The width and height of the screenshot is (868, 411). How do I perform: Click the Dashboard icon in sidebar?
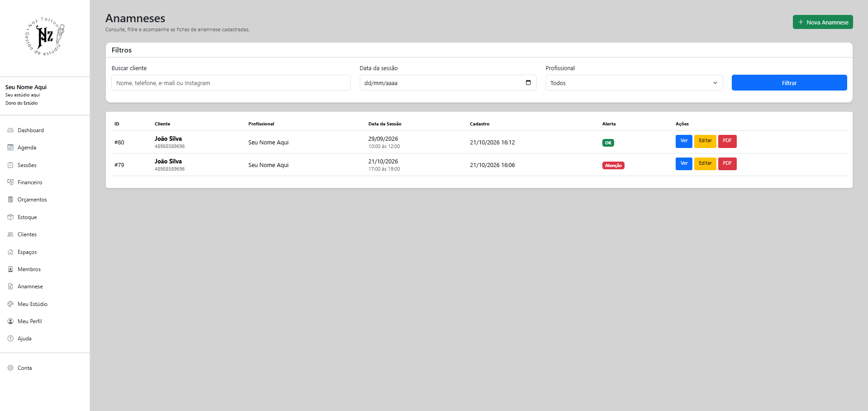coord(10,130)
